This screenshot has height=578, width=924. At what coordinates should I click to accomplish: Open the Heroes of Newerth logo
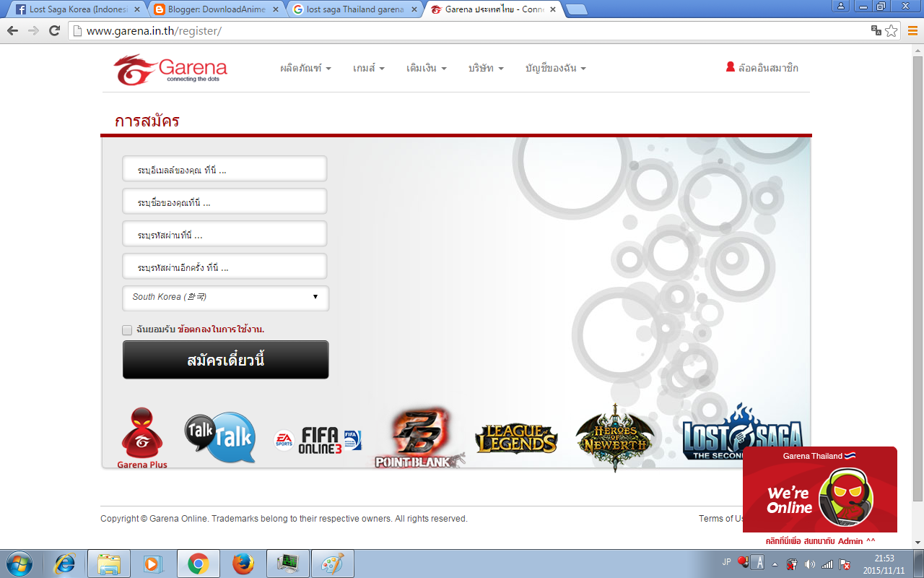(614, 438)
